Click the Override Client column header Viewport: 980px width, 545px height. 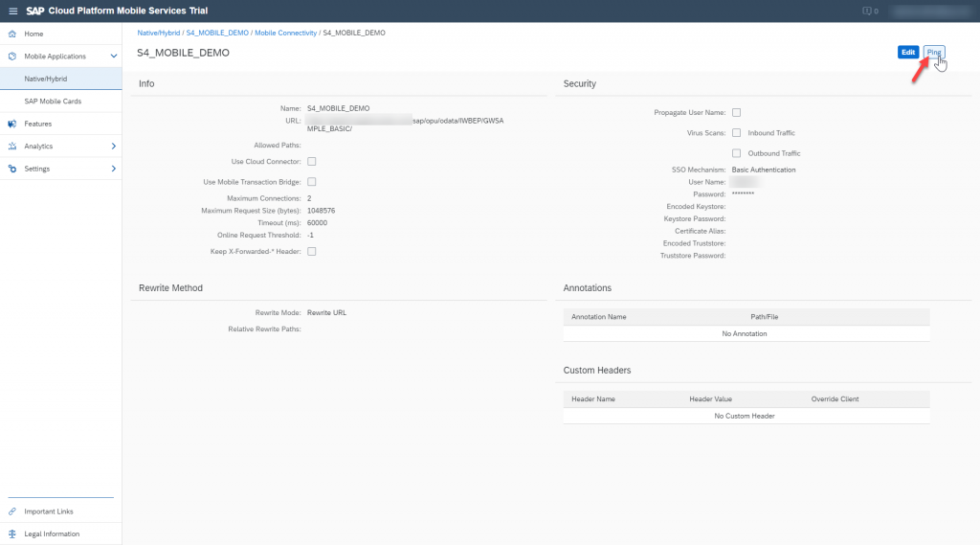click(x=835, y=399)
